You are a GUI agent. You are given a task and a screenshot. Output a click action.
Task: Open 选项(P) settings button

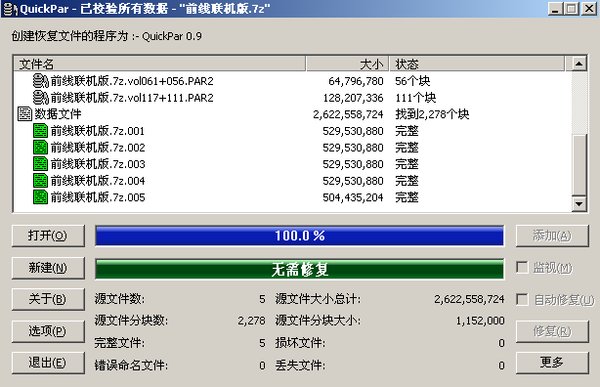(48, 331)
